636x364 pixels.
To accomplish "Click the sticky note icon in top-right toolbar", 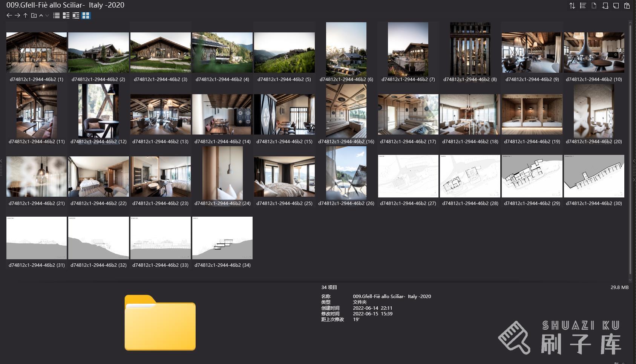I will pyautogui.click(x=616, y=6).
